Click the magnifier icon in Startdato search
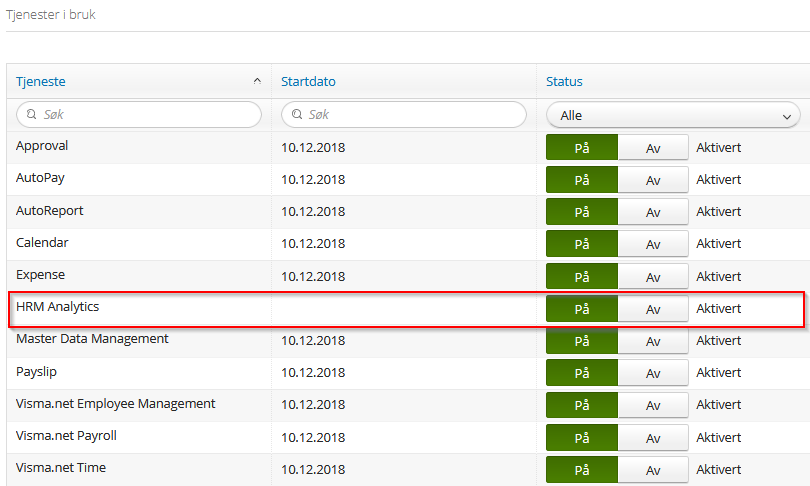This screenshot has height=486, width=810. click(x=297, y=114)
